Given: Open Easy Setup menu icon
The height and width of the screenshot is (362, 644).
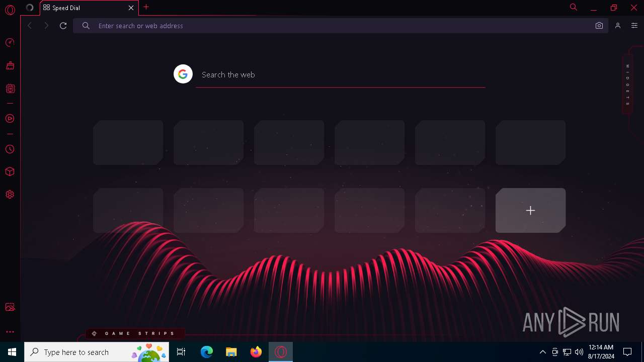Looking at the screenshot, I should (634, 26).
